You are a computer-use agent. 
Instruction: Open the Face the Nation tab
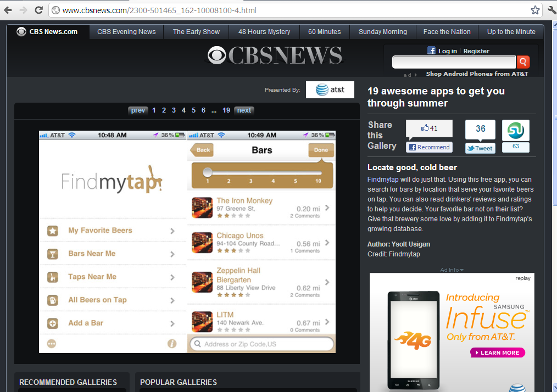[x=447, y=32]
